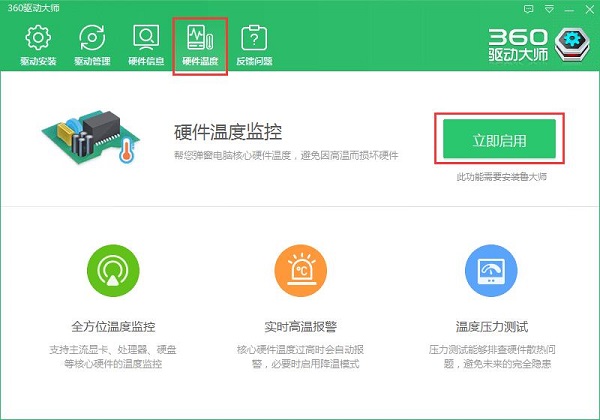Click the 立即启用 enable now button
The height and width of the screenshot is (420, 600).
click(x=499, y=138)
